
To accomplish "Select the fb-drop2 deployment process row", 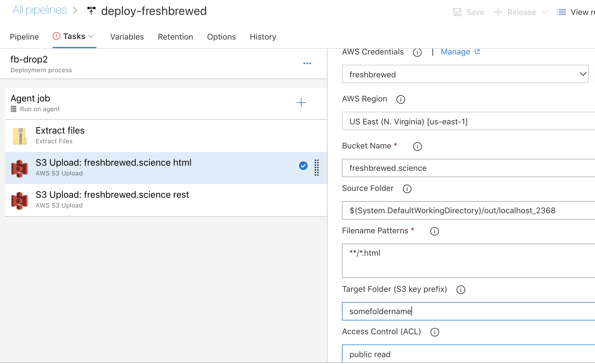I will point(164,64).
